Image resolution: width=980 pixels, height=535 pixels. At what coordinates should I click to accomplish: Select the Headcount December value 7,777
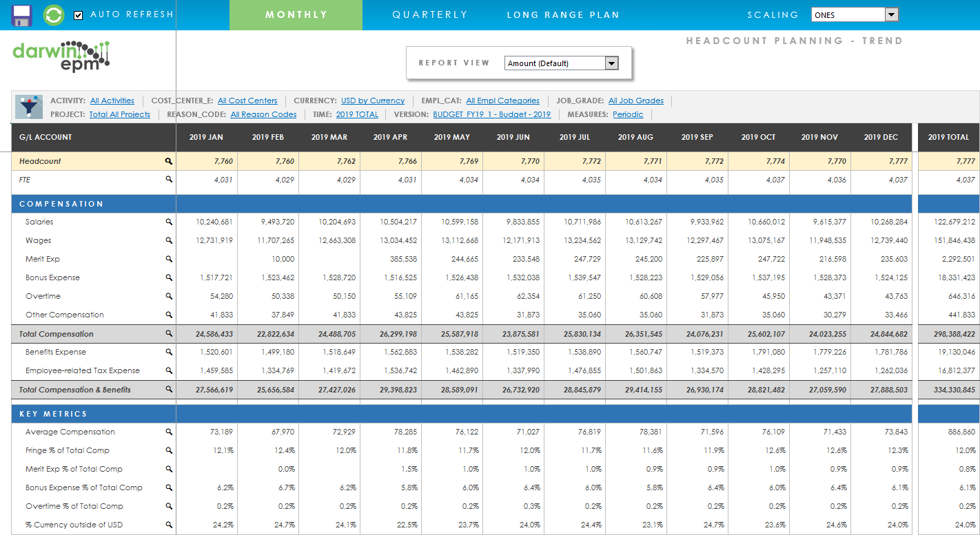coord(897,161)
